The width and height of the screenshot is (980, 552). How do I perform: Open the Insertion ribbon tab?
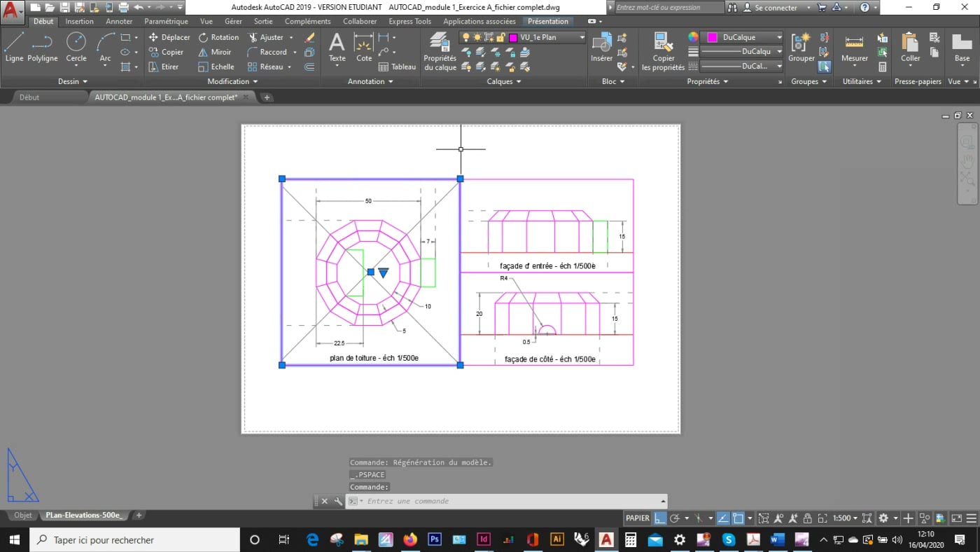79,21
